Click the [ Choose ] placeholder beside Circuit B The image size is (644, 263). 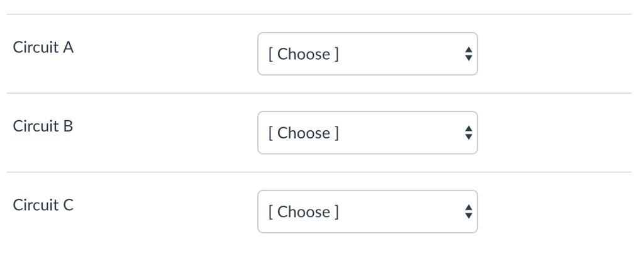click(303, 133)
